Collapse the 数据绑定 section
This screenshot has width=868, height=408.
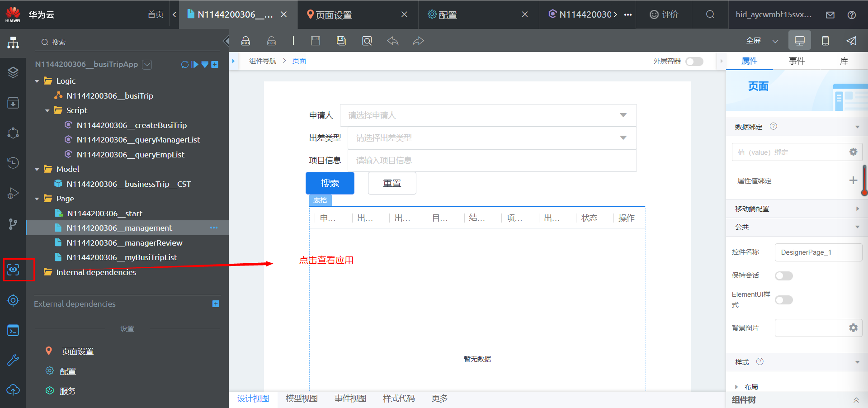tap(858, 127)
